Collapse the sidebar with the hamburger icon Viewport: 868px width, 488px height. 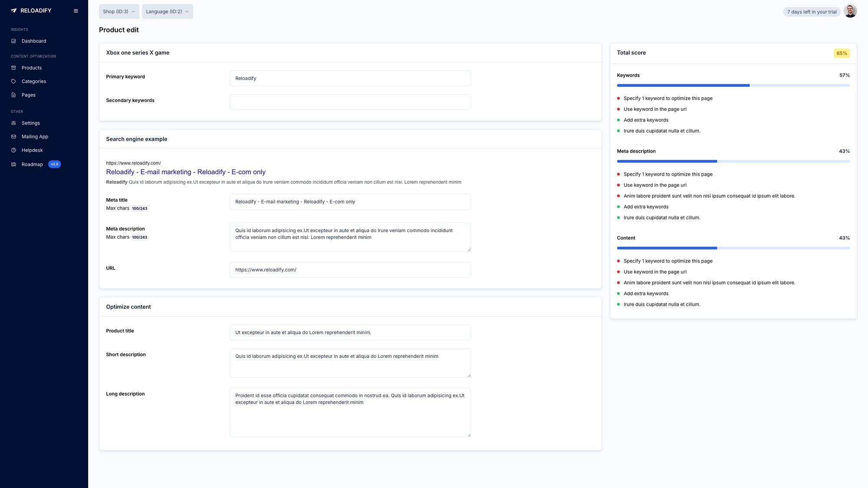click(76, 10)
